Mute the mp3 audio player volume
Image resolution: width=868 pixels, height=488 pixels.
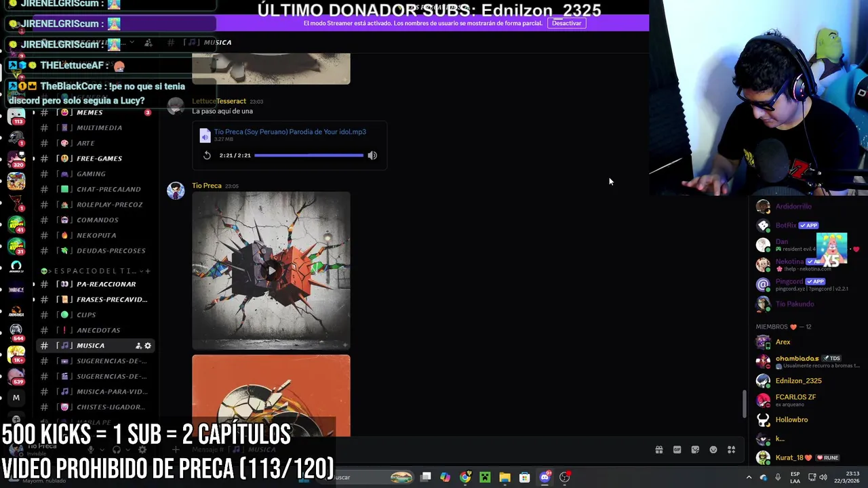[372, 155]
